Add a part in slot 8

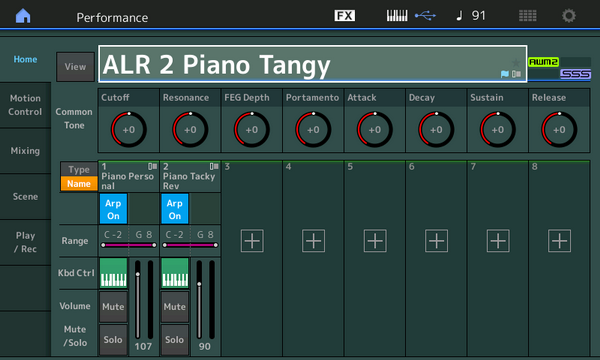point(559,241)
